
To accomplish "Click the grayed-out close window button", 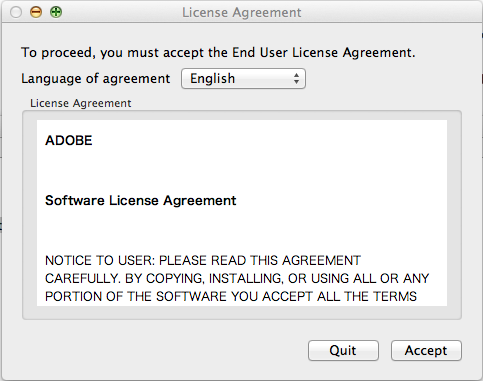I will pyautogui.click(x=16, y=12).
